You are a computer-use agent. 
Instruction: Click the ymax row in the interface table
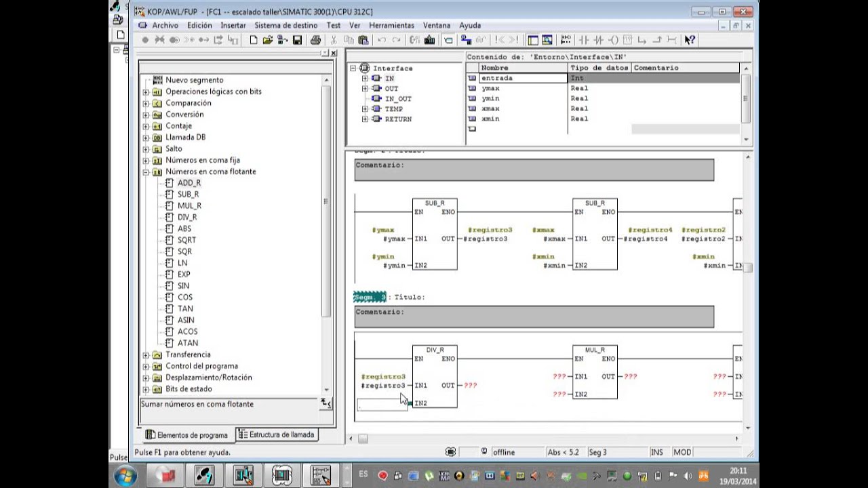pos(603,88)
